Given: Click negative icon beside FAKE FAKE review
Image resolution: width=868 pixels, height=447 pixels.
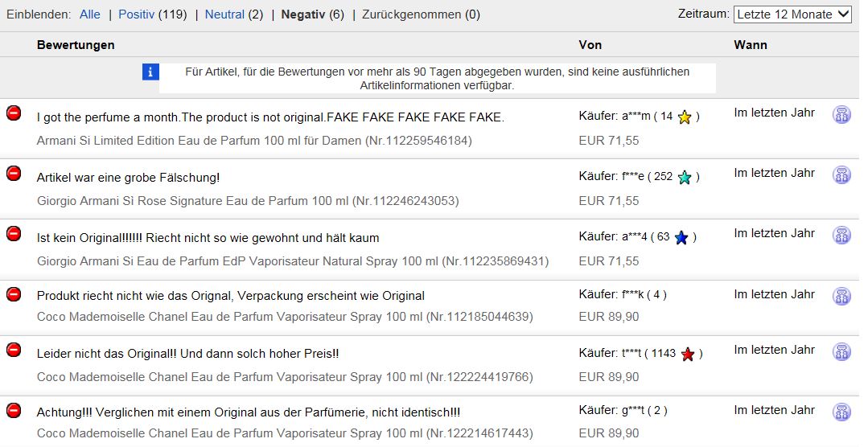Looking at the screenshot, I should tap(14, 113).
